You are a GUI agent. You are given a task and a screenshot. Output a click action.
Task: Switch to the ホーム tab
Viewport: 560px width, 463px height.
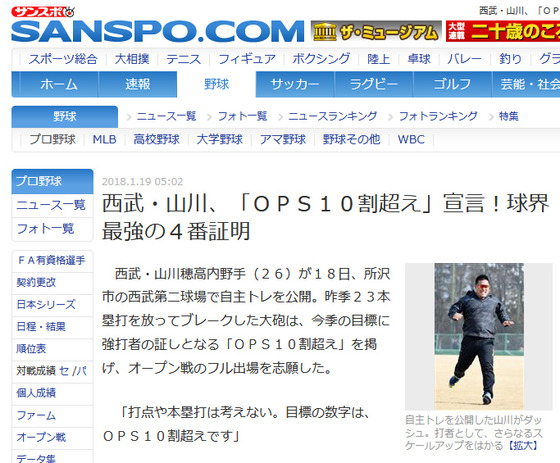(59, 84)
